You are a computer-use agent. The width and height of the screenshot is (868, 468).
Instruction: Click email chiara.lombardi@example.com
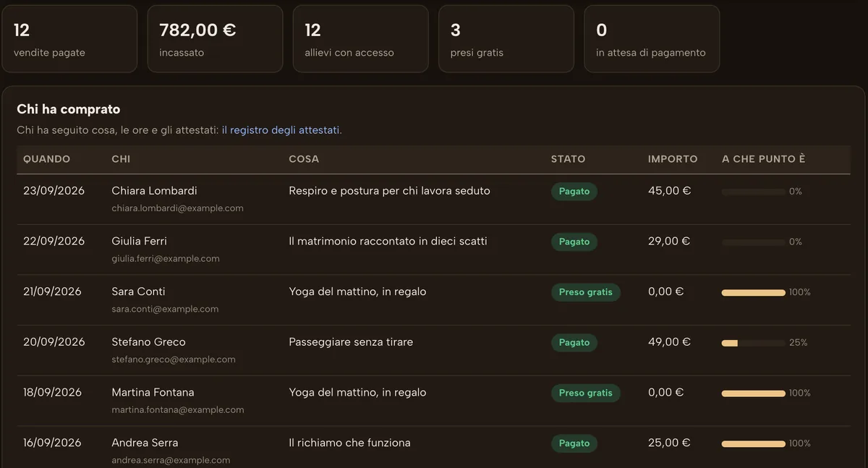point(177,208)
